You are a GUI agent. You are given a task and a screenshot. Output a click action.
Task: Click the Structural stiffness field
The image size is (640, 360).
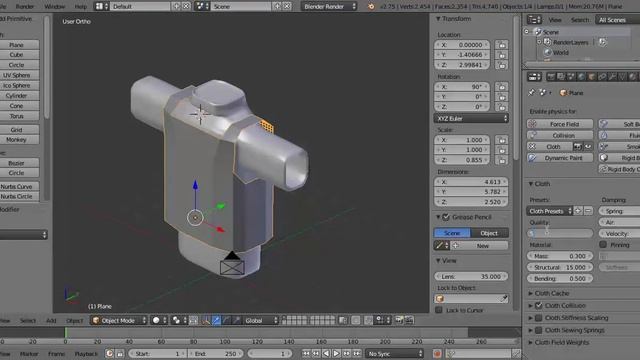560,267
